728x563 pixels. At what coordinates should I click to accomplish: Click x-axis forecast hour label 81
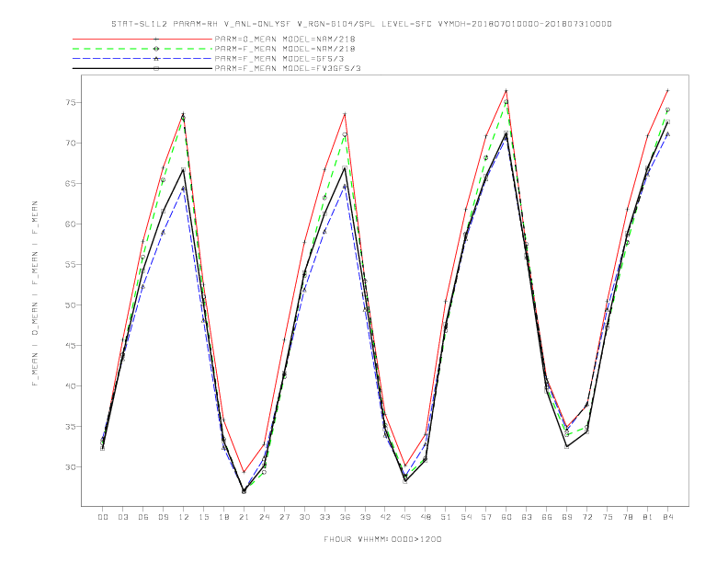(648, 517)
